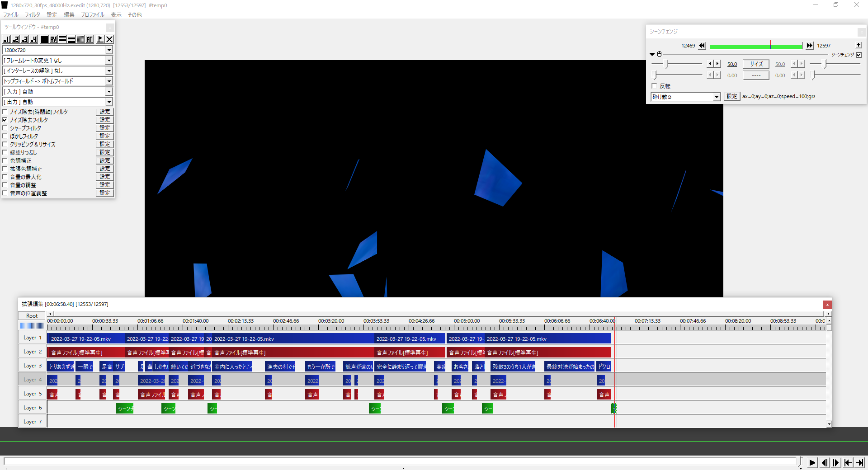
Task: Step back one frame with previous-frame button
Action: pyautogui.click(x=825, y=462)
